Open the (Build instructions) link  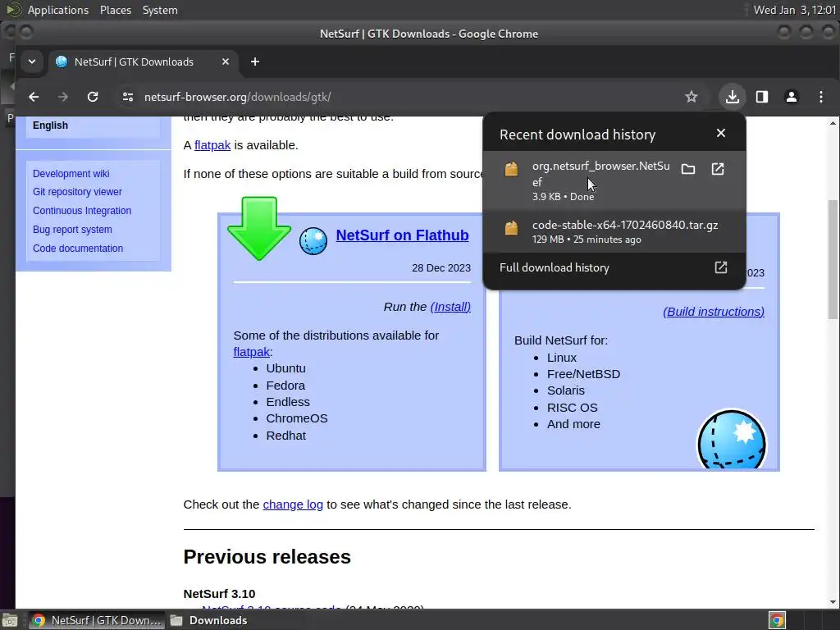pyautogui.click(x=714, y=312)
